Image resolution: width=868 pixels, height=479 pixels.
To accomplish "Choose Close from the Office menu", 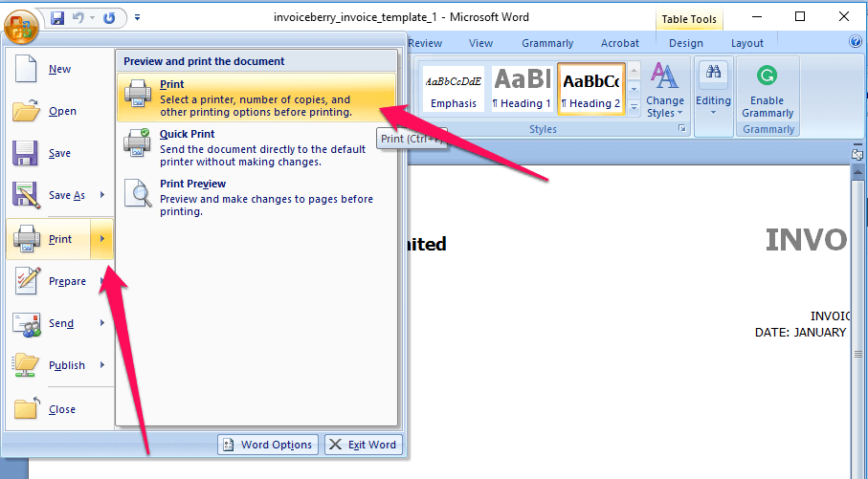I will click(x=59, y=410).
